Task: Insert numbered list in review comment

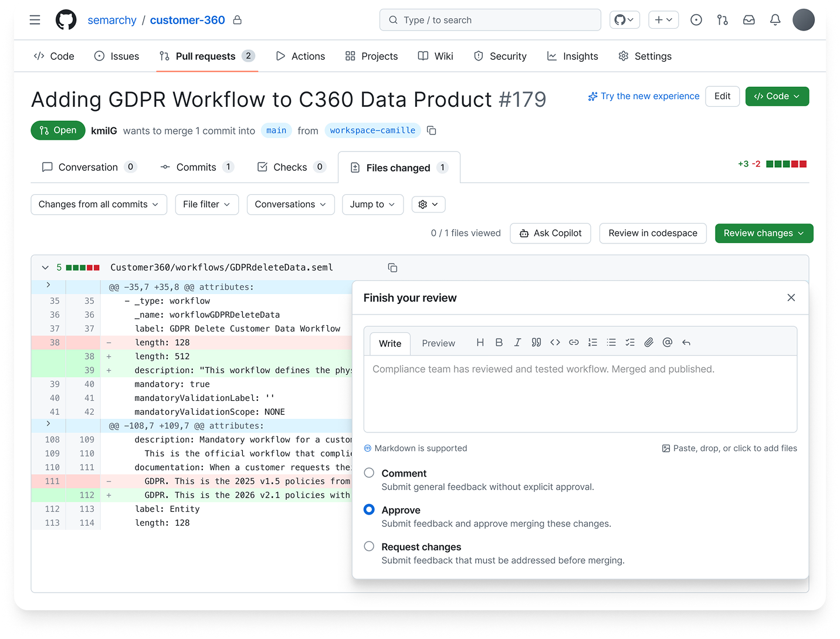Action: pyautogui.click(x=592, y=343)
